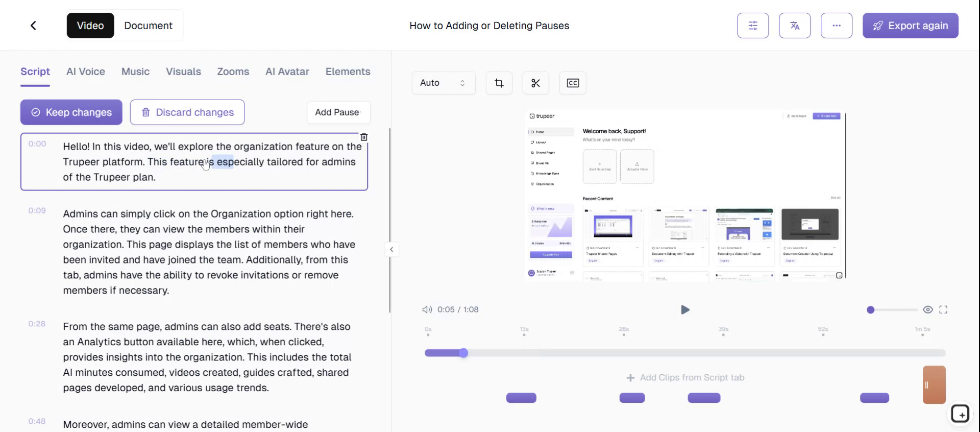Toggle closed captions CC button

(573, 83)
